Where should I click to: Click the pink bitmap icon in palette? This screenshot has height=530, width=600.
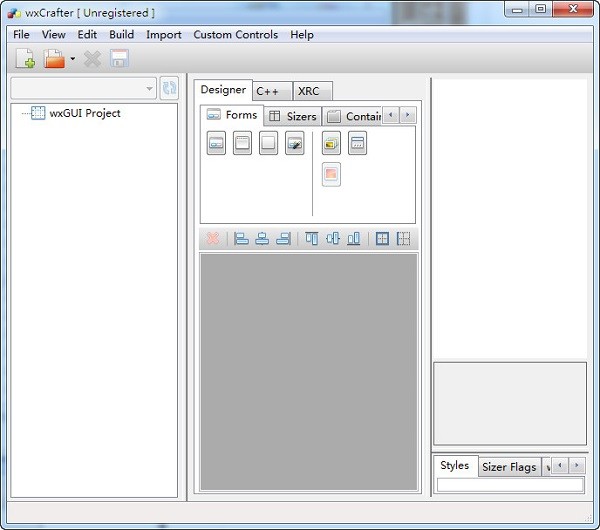point(331,174)
